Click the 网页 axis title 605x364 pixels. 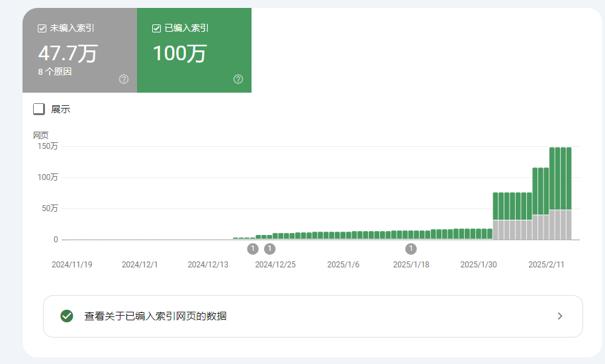(x=41, y=135)
